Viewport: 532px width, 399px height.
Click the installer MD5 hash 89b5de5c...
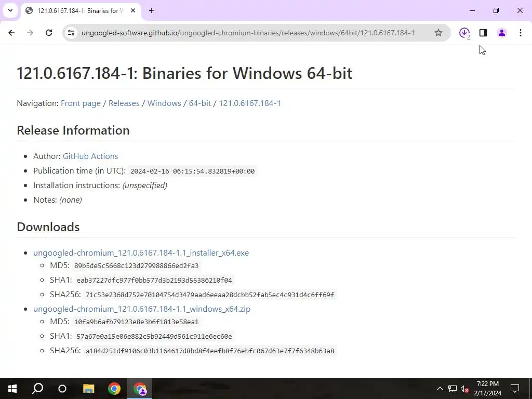point(137,265)
